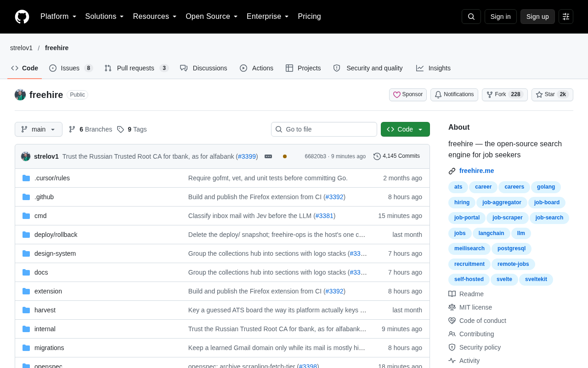Switch to the Issues tab
Screen dimensions: 588x368
(x=71, y=68)
